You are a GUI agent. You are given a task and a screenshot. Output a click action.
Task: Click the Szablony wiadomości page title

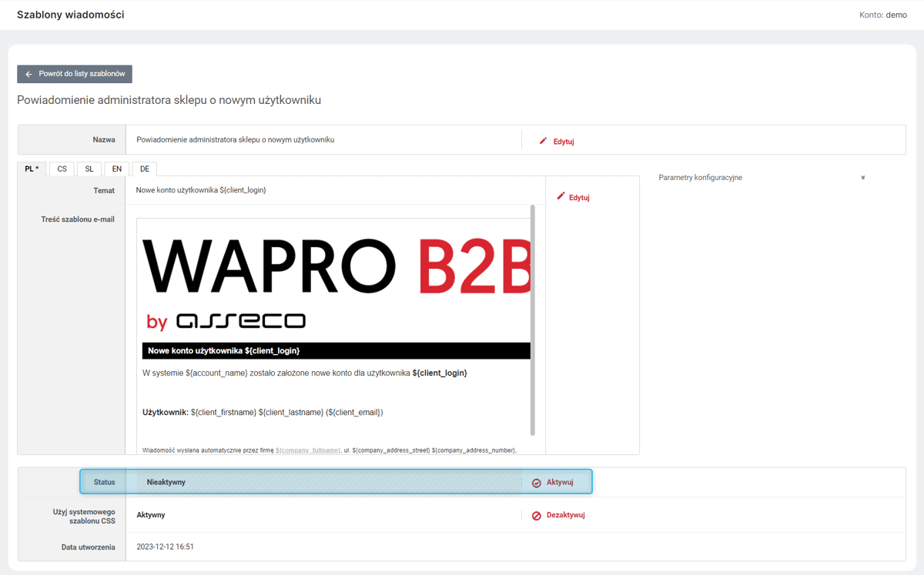tap(70, 15)
